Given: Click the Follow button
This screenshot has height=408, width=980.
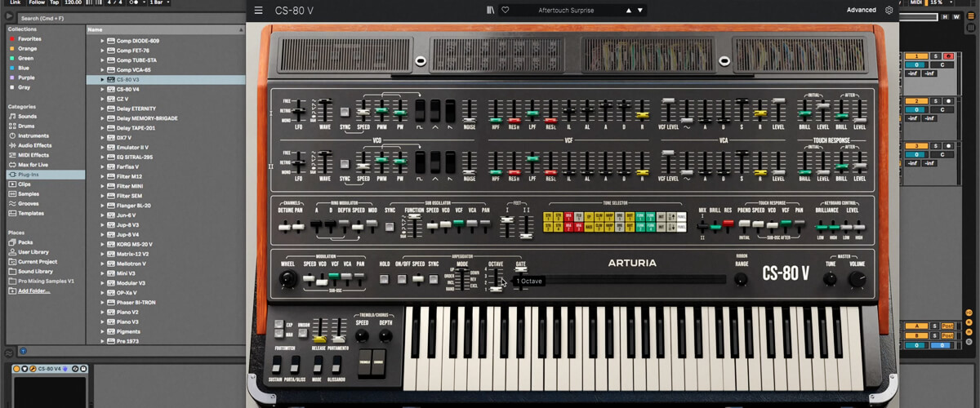Looking at the screenshot, I should (37, 2).
